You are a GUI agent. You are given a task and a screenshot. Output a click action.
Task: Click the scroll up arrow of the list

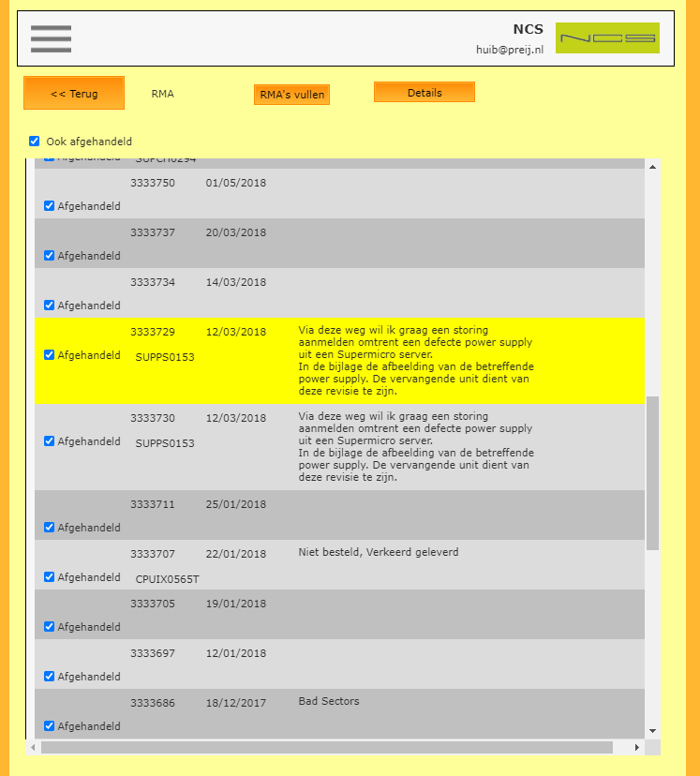pyautogui.click(x=652, y=167)
